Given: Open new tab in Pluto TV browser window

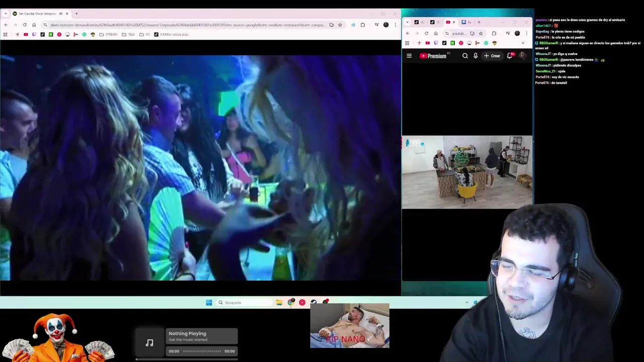Looking at the screenshot, I should [76, 14].
